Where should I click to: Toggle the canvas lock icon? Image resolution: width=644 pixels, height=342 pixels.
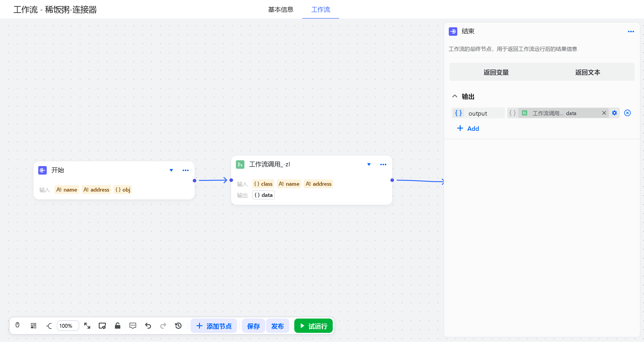(117, 326)
